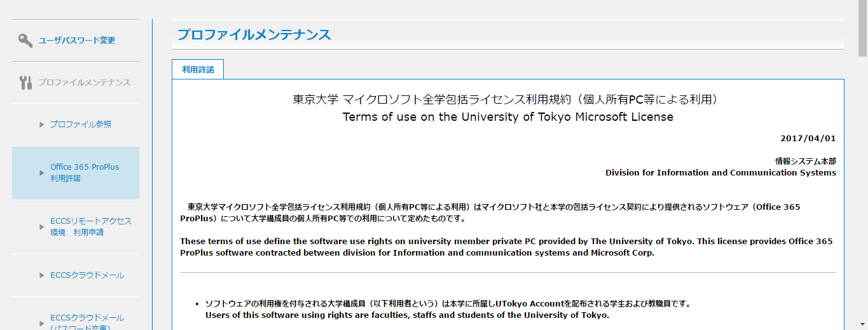Screen dimensions: 868x330
Task: Click the 情報システム本部 text
Action: click(805, 162)
